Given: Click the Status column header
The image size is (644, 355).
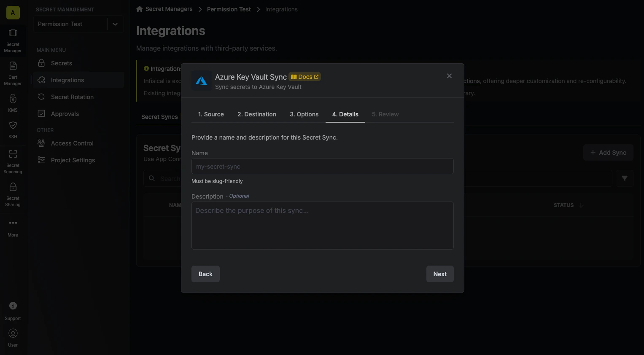Looking at the screenshot, I should pyautogui.click(x=563, y=205).
